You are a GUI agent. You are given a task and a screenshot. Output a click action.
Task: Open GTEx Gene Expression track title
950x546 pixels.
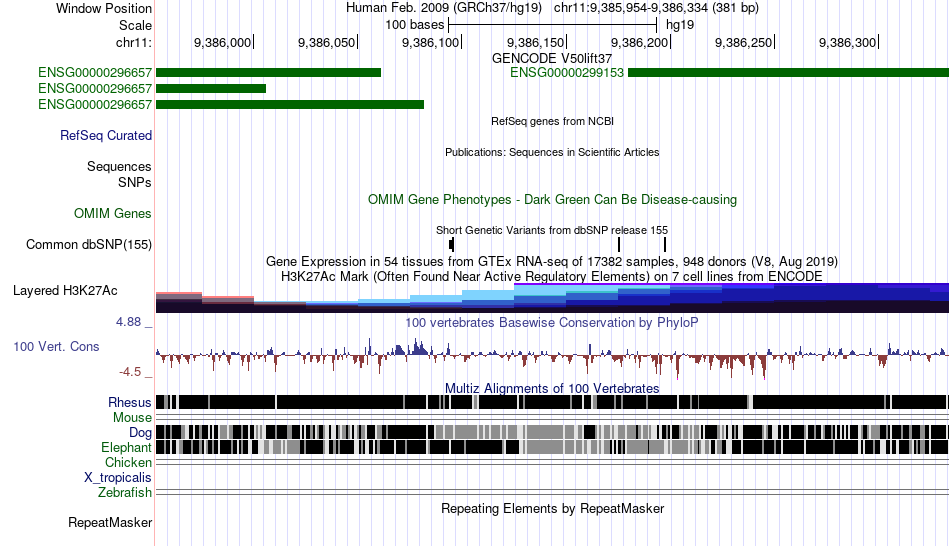click(552, 262)
